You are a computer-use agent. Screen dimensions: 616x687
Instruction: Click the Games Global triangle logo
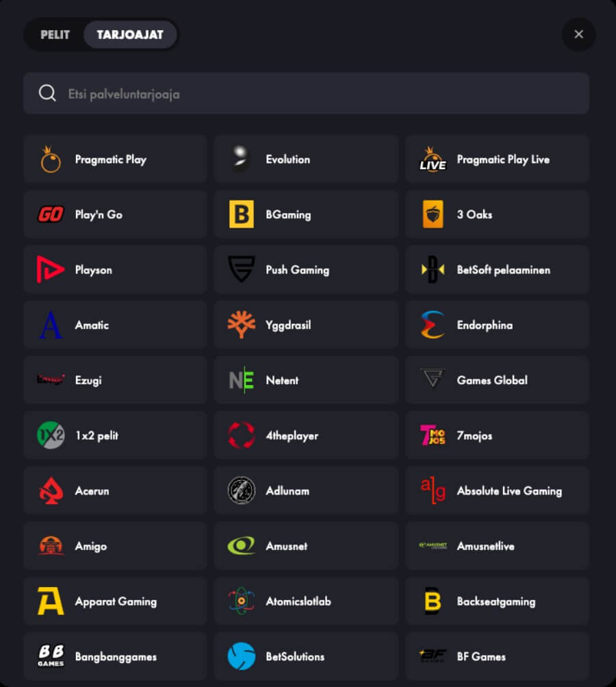[x=433, y=378]
